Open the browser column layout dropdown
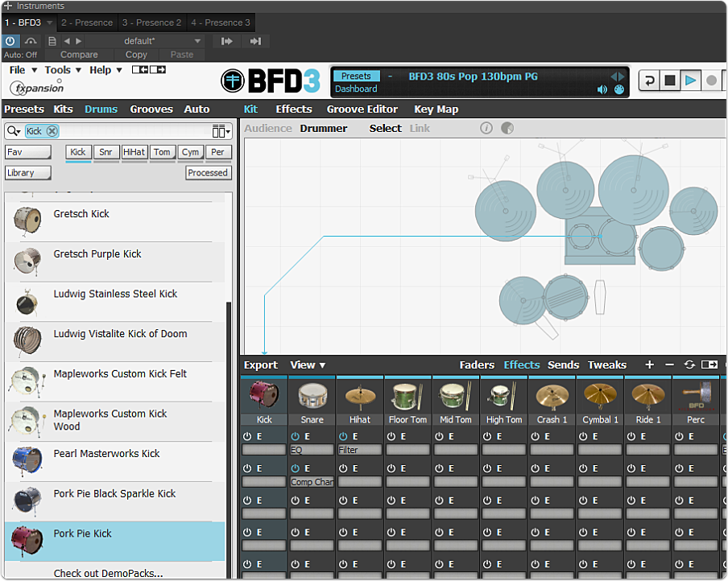The width and height of the screenshot is (728, 581). (221, 131)
